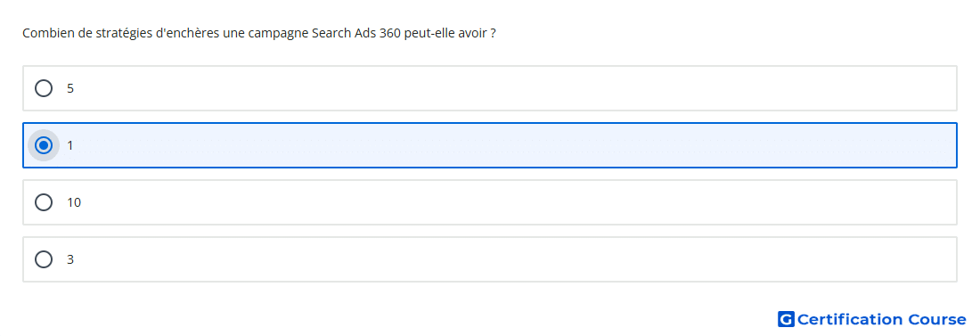Select the radio button for answer 5
The height and width of the screenshot is (336, 980).
click(44, 88)
